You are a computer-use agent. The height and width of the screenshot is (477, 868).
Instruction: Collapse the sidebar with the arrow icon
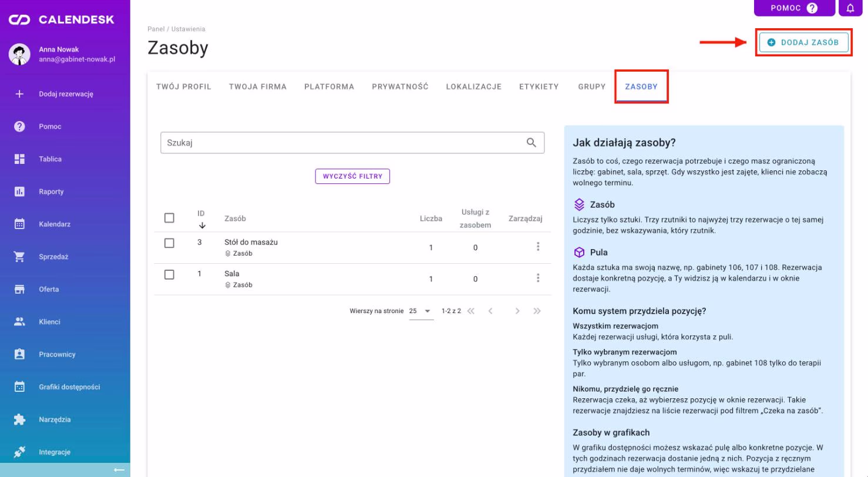click(x=119, y=470)
